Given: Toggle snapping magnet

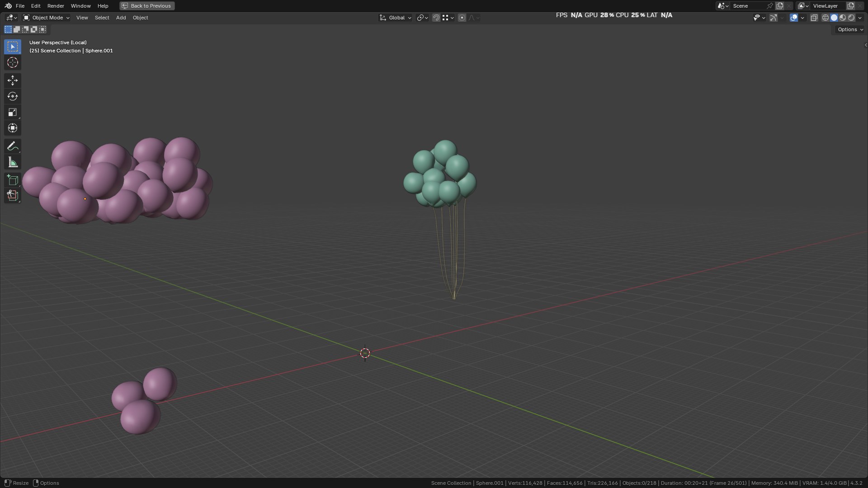Looking at the screenshot, I should tap(436, 18).
